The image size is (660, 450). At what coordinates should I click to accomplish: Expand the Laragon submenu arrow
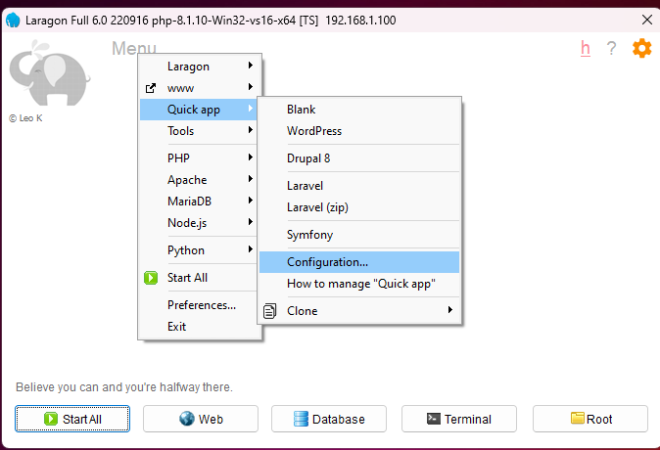point(250,65)
